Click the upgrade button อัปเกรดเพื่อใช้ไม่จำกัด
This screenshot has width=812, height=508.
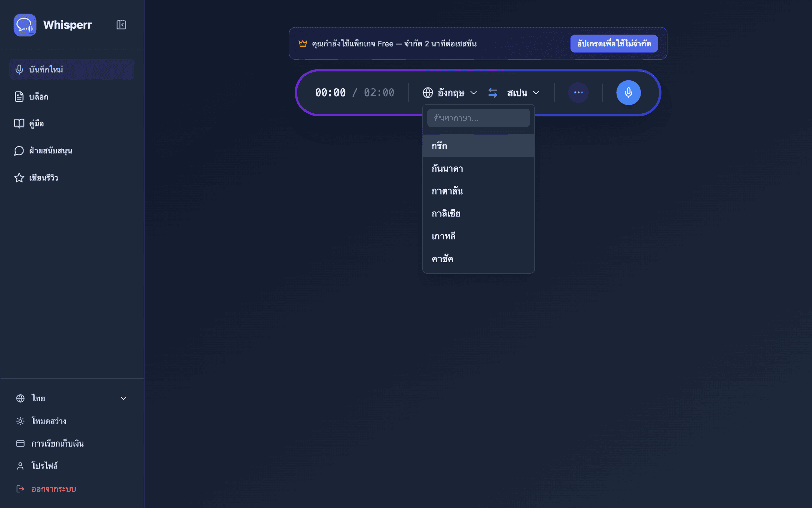(x=614, y=44)
